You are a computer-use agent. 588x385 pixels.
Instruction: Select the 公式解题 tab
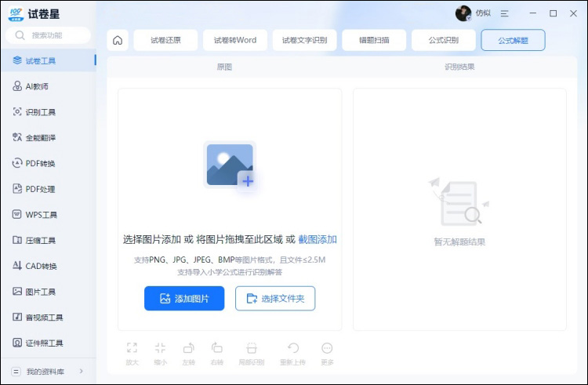click(x=513, y=40)
